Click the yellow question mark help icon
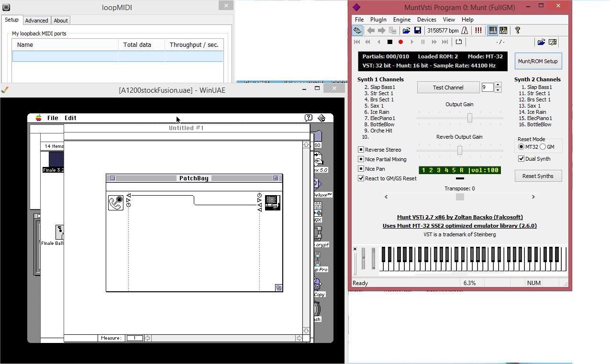This screenshot has height=364, width=610. [x=517, y=30]
